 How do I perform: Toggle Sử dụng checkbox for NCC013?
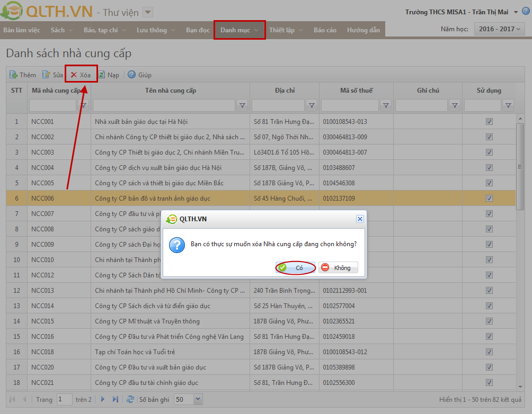(x=489, y=291)
